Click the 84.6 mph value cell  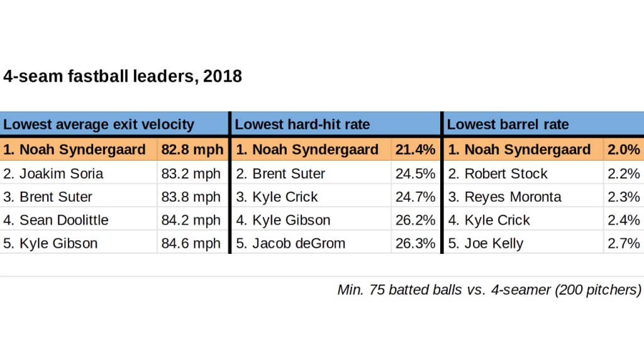pyautogui.click(x=193, y=243)
